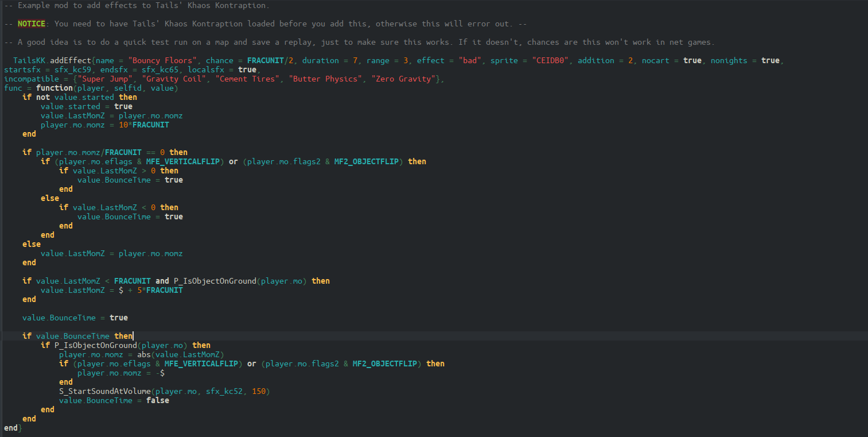Click the 'nonights = true' parameter
This screenshot has width=868, height=437.
tap(745, 60)
